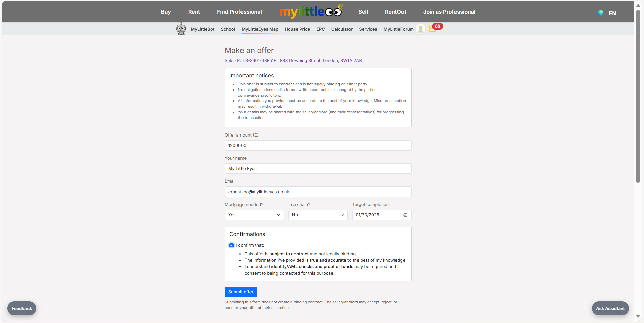The width and height of the screenshot is (644, 323).
Task: Open MyLittleBot robot icon
Action: pos(181,29)
